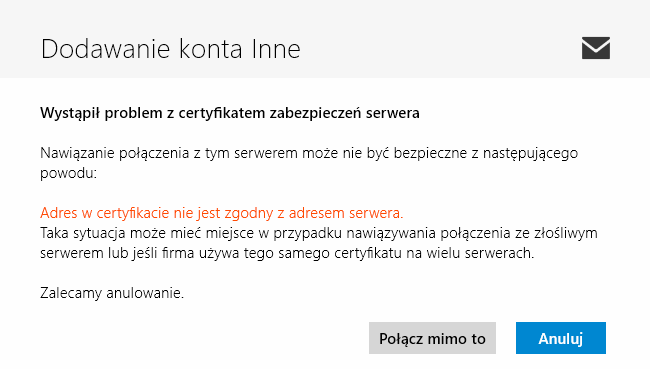Cancel with the Anuluj button
The width and height of the screenshot is (650, 369).
(x=561, y=338)
